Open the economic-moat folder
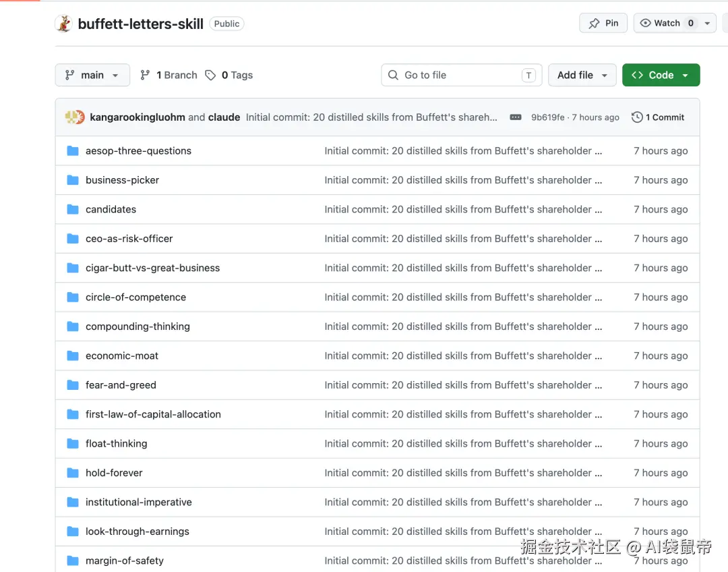 tap(121, 355)
